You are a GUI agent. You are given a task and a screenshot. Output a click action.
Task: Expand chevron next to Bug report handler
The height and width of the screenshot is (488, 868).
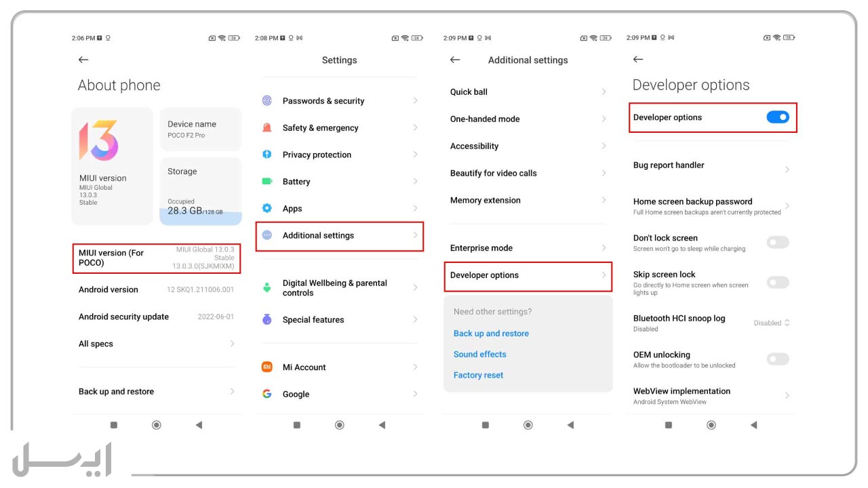pyautogui.click(x=787, y=169)
